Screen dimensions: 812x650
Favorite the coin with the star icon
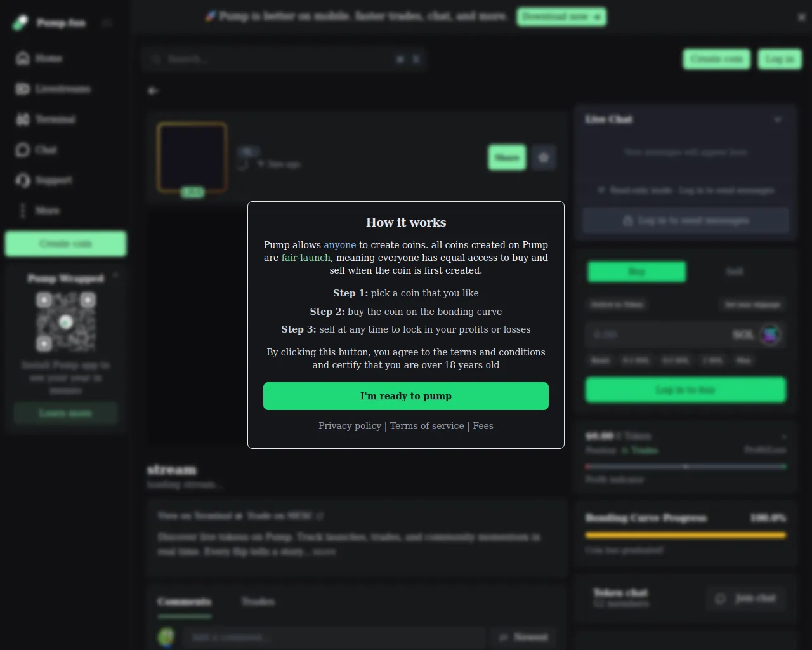pos(544,157)
